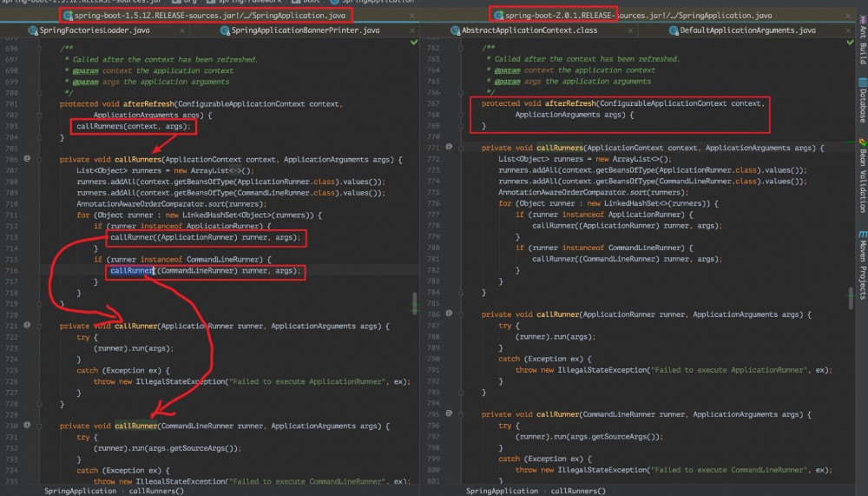Click gutter marker at line 706 callRunners
This screenshot has height=496, width=868.
point(27,158)
